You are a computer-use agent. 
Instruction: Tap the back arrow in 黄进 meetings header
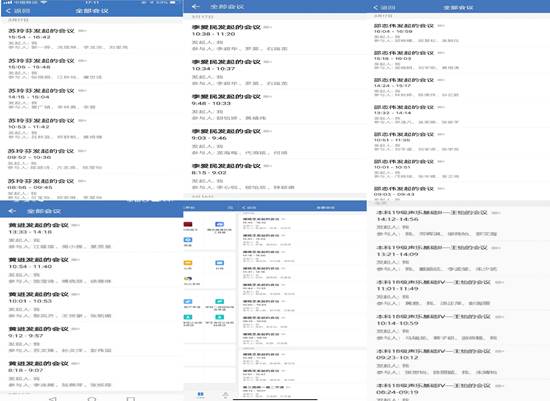pos(12,211)
